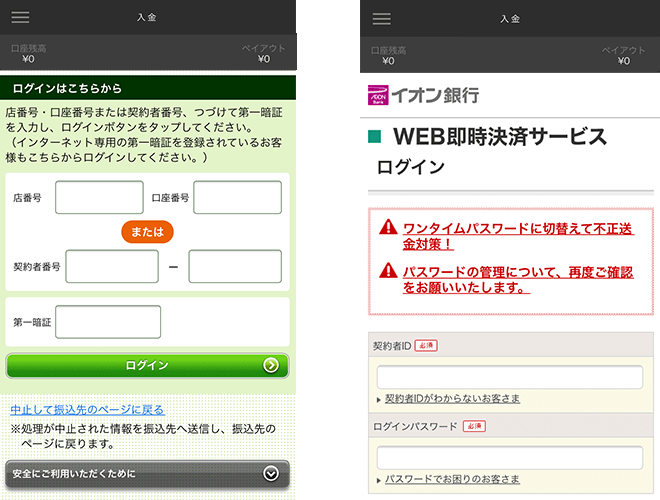Click warning triangle beside パスワードの管理 notice

click(388, 270)
